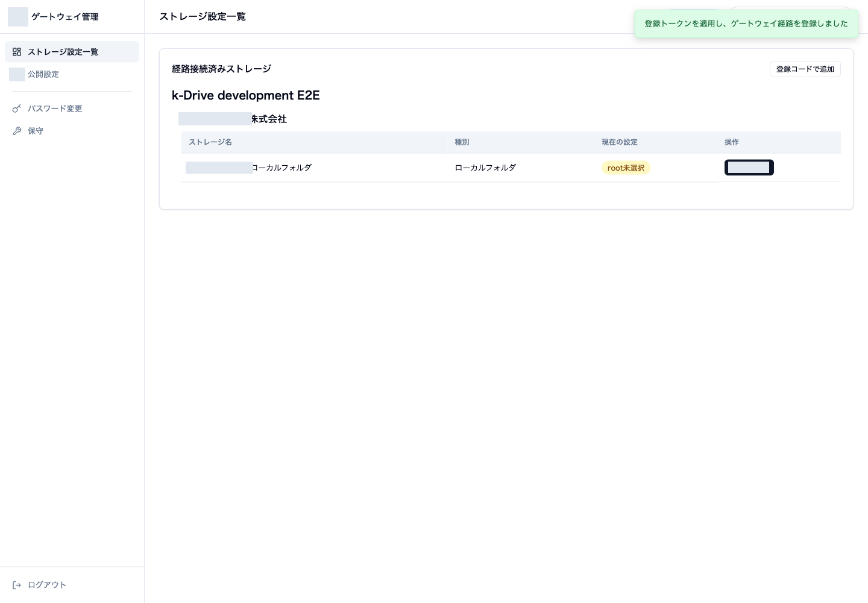Click the storage name ending in コーカルフォルダ
The image size is (868, 603).
point(248,168)
